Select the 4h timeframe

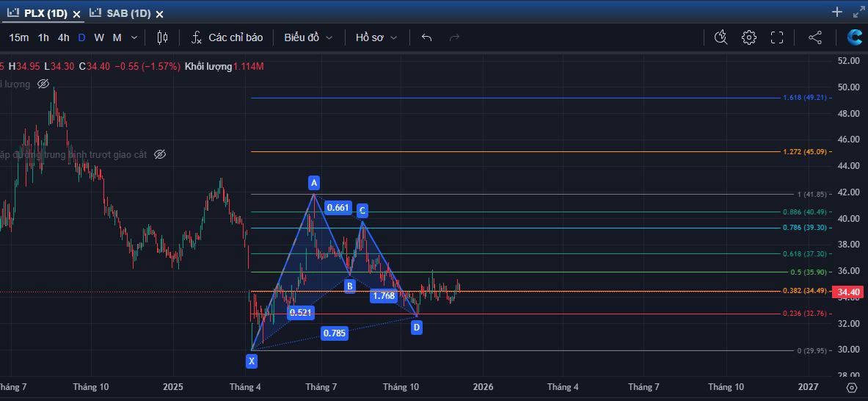(x=64, y=37)
